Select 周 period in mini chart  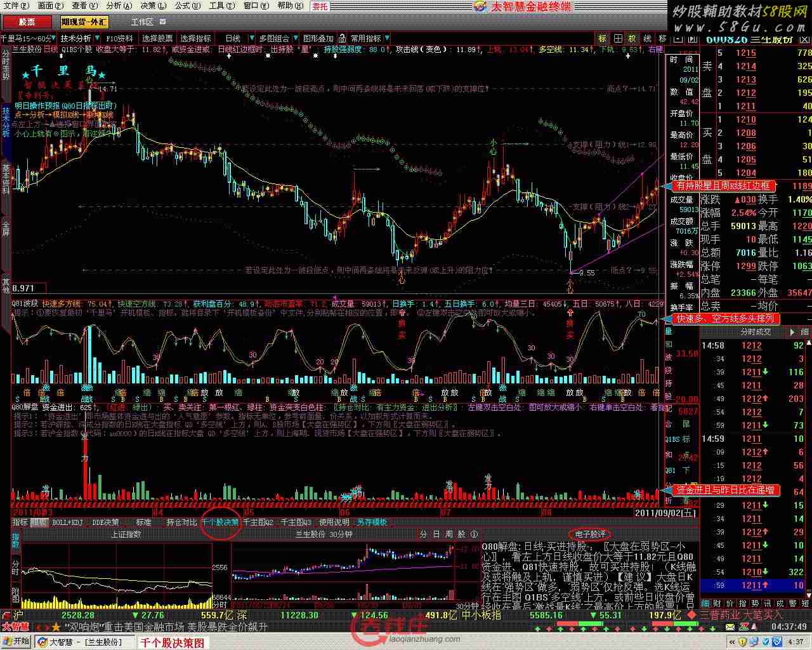point(449,534)
